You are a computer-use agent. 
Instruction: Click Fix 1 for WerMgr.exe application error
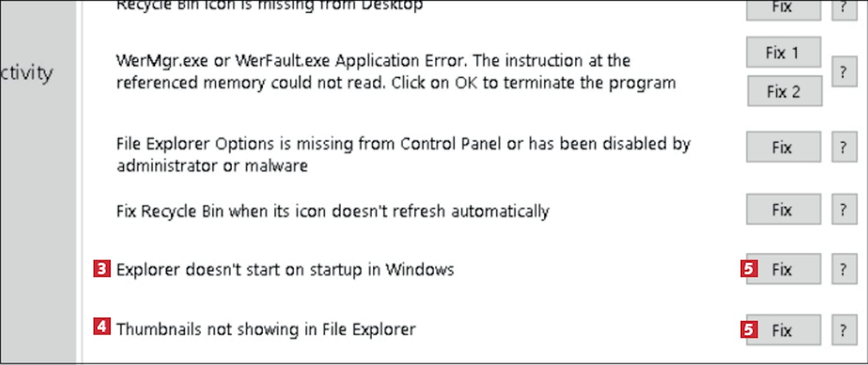coord(783,53)
